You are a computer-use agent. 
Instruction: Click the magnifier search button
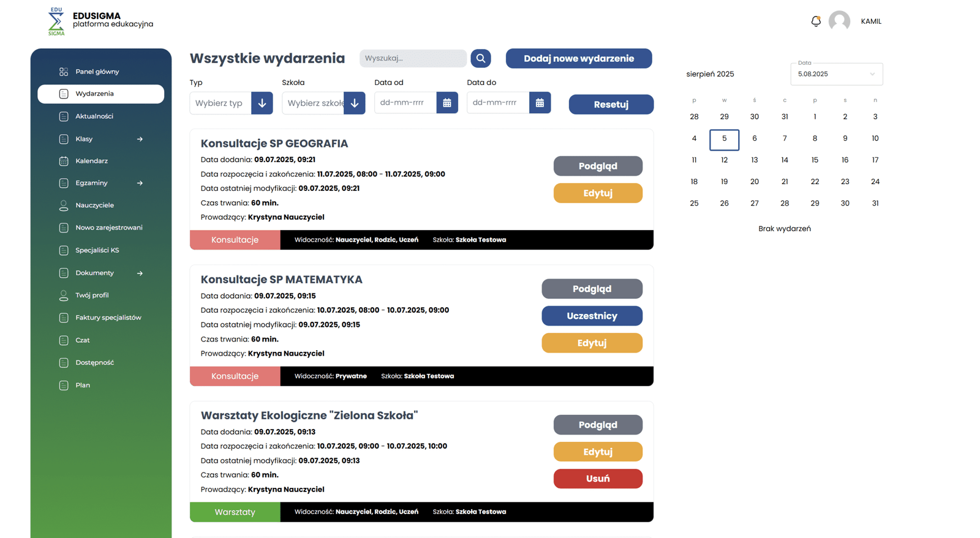pyautogui.click(x=481, y=58)
